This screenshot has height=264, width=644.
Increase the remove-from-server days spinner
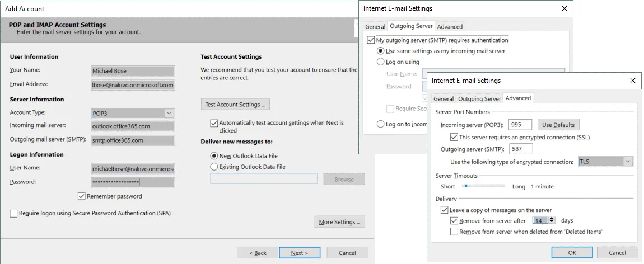point(552,219)
